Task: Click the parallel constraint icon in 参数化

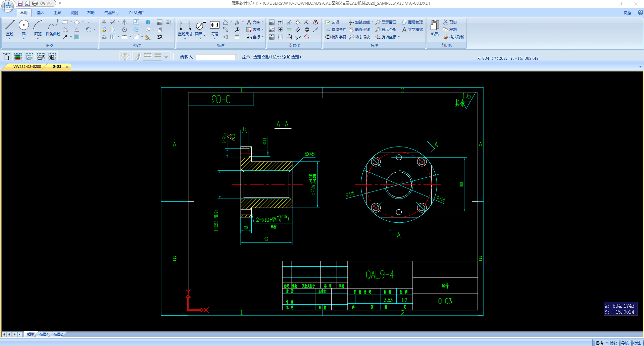Action: (298, 30)
